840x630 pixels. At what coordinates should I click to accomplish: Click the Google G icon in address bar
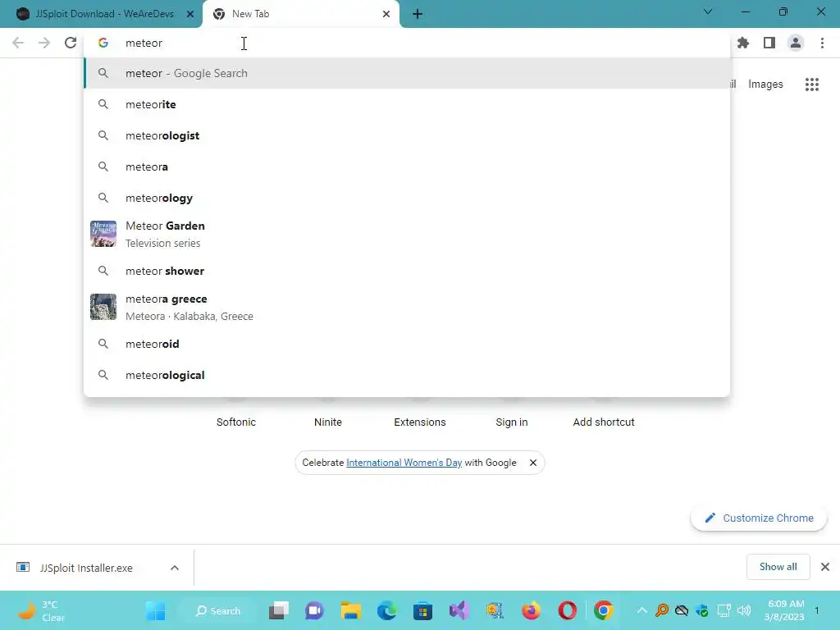coord(103,43)
